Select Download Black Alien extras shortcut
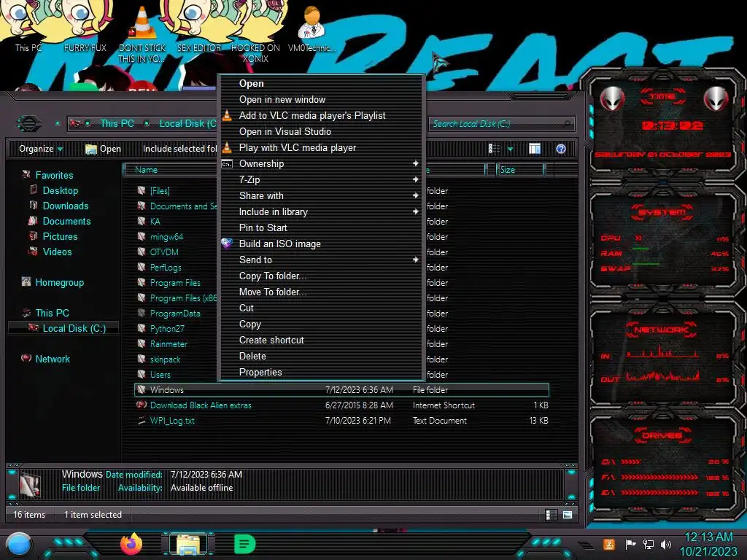This screenshot has width=747, height=560. click(341, 405)
